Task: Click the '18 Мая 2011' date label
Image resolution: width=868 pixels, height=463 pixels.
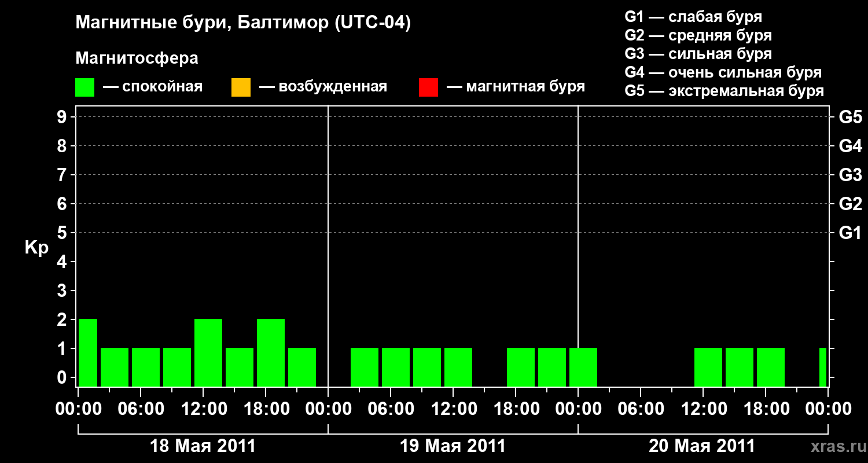Action: [203, 446]
